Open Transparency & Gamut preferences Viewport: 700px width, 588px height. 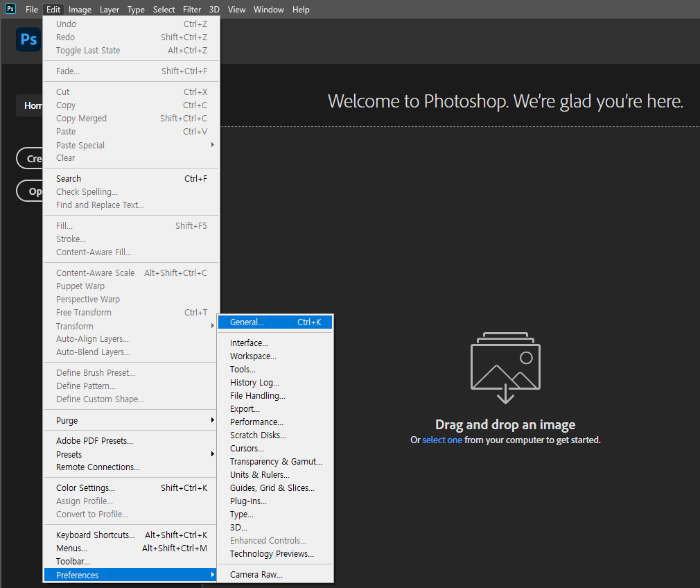tap(275, 462)
